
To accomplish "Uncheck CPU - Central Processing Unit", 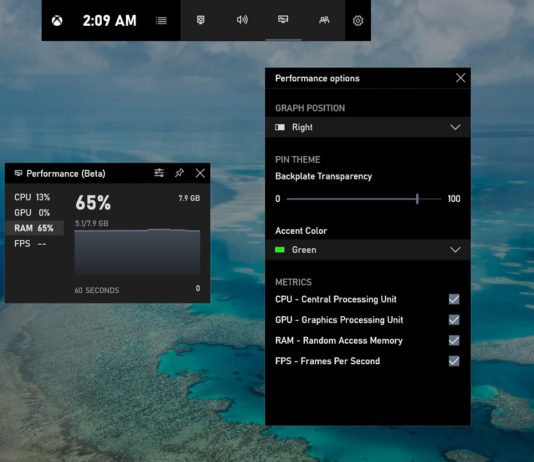I will 454,299.
